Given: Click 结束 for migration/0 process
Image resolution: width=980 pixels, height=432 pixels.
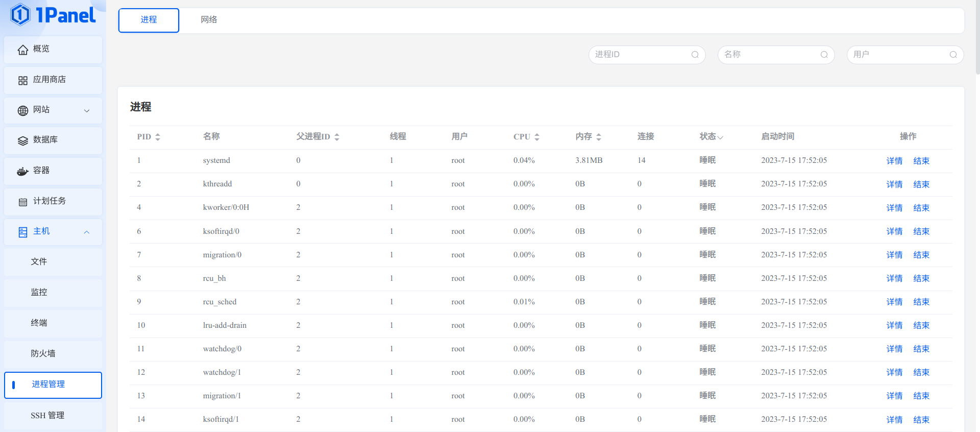Looking at the screenshot, I should click(x=921, y=255).
